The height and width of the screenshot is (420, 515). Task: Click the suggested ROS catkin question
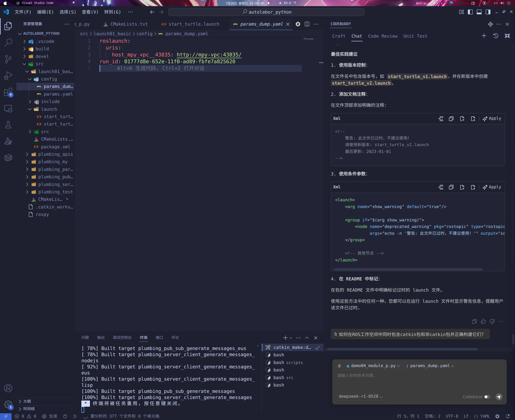411,334
